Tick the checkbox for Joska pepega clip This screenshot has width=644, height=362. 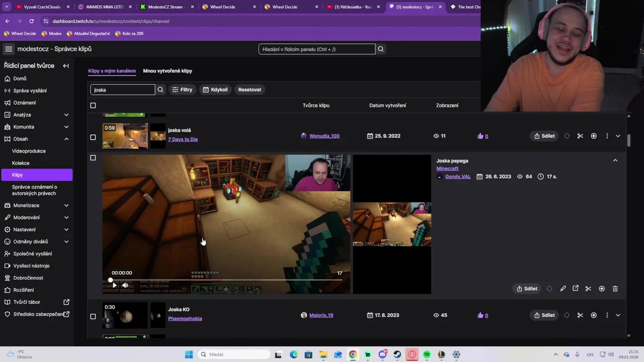point(93,158)
